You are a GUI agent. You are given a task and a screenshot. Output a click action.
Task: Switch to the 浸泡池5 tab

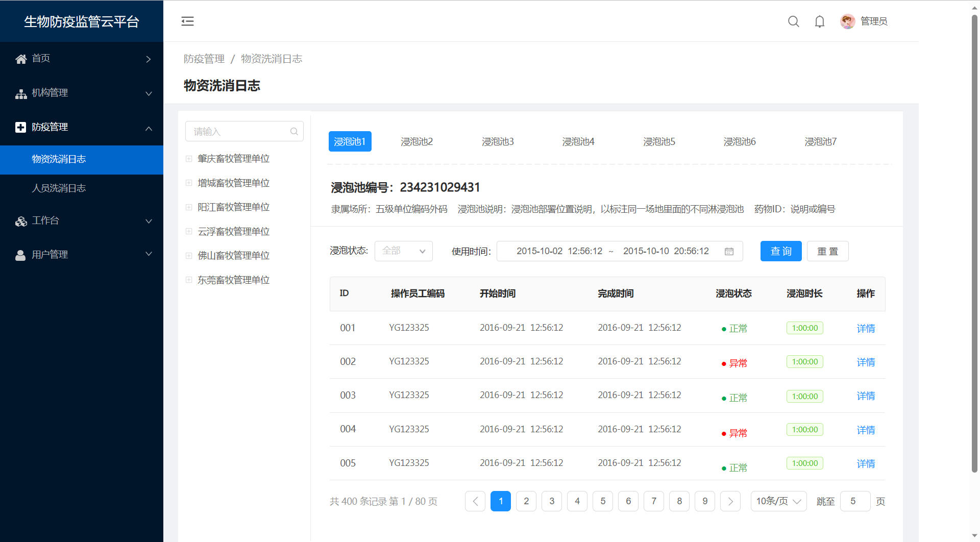click(x=659, y=141)
